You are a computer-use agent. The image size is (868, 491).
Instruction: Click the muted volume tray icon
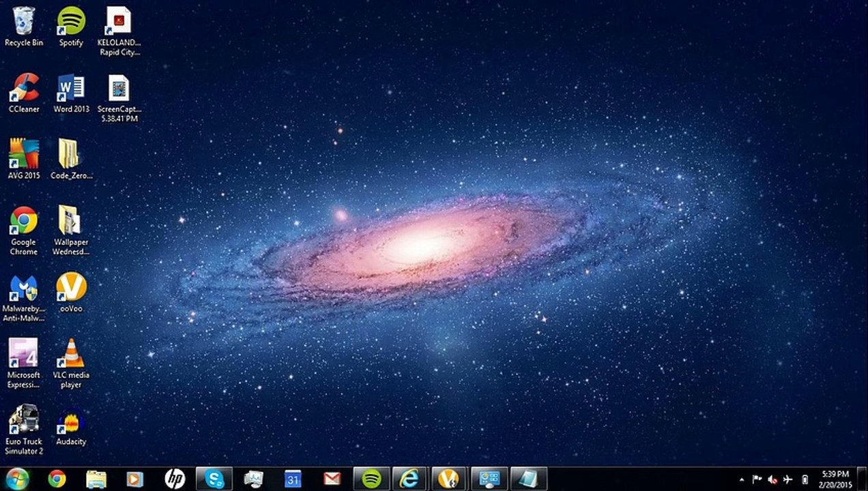772,479
